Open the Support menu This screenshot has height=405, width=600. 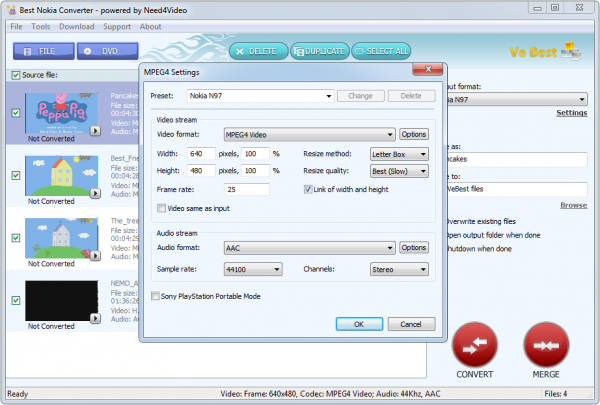click(117, 27)
